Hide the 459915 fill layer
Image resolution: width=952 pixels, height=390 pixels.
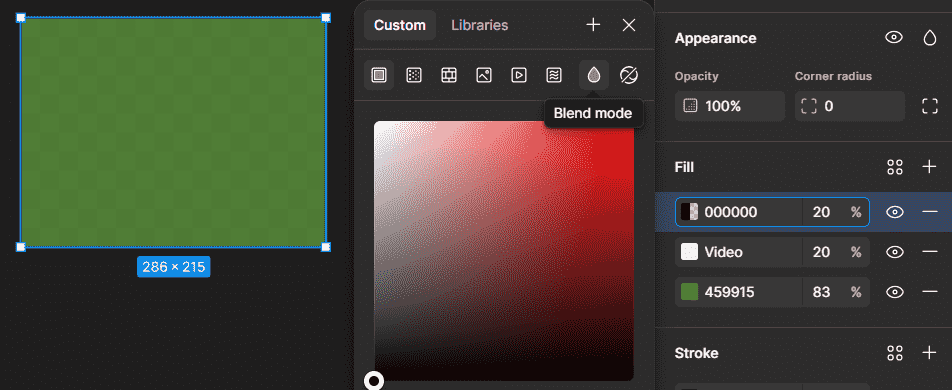pos(895,292)
